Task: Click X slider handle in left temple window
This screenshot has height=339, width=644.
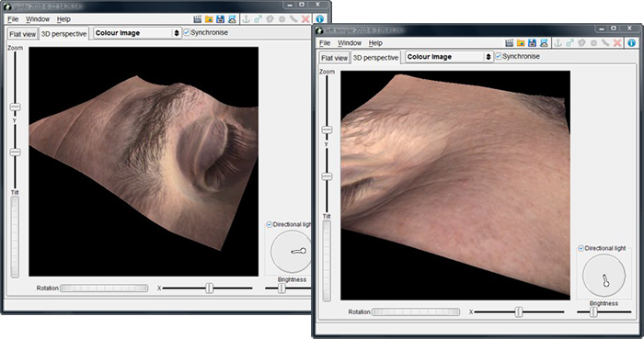Action: pyautogui.click(x=519, y=312)
